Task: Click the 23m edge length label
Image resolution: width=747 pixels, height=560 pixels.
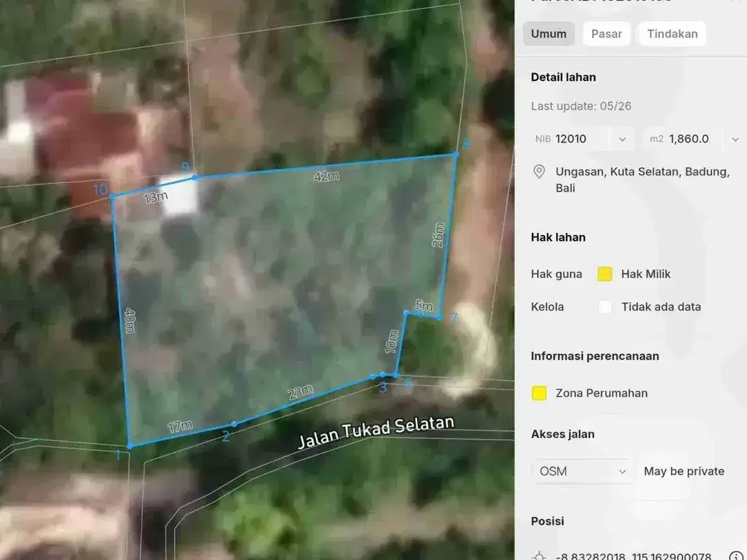Action: 301,393
